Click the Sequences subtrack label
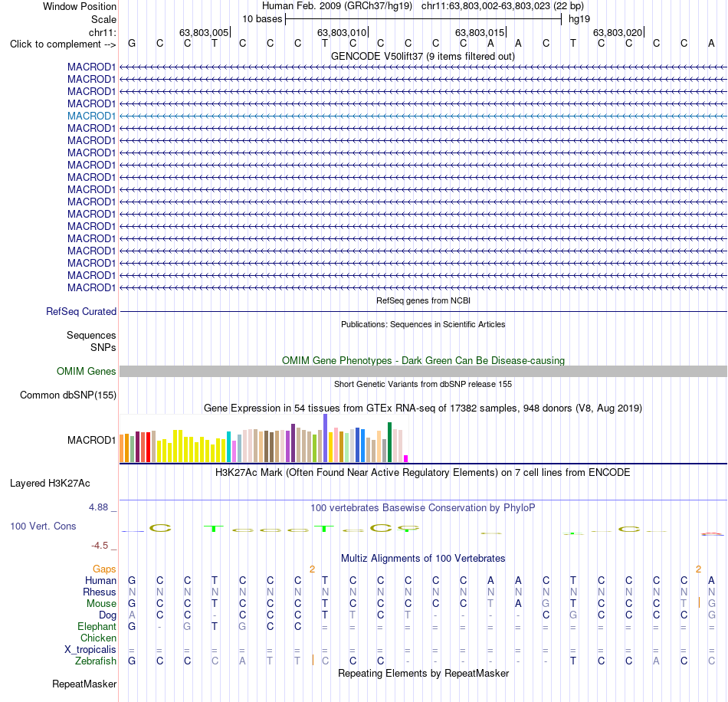728x702 pixels. point(91,335)
